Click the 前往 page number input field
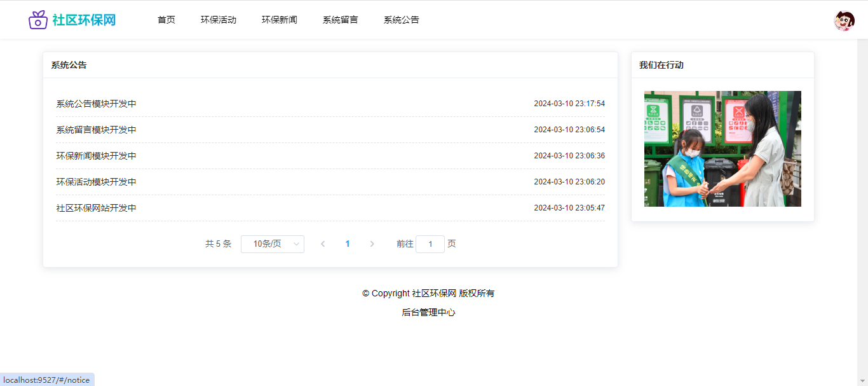Screen dimensions: 868x386 click(x=430, y=244)
